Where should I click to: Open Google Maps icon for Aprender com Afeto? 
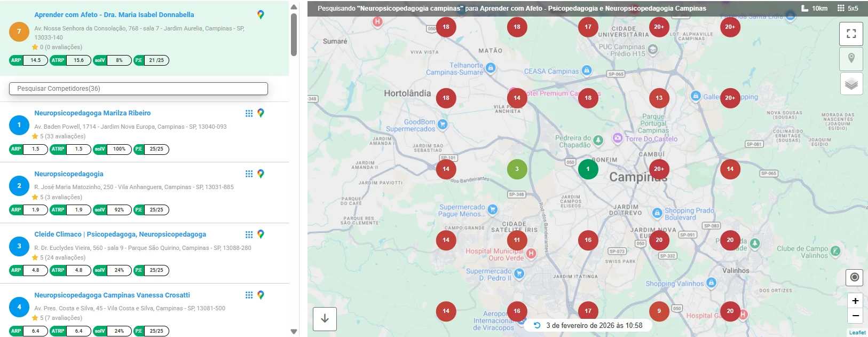261,15
